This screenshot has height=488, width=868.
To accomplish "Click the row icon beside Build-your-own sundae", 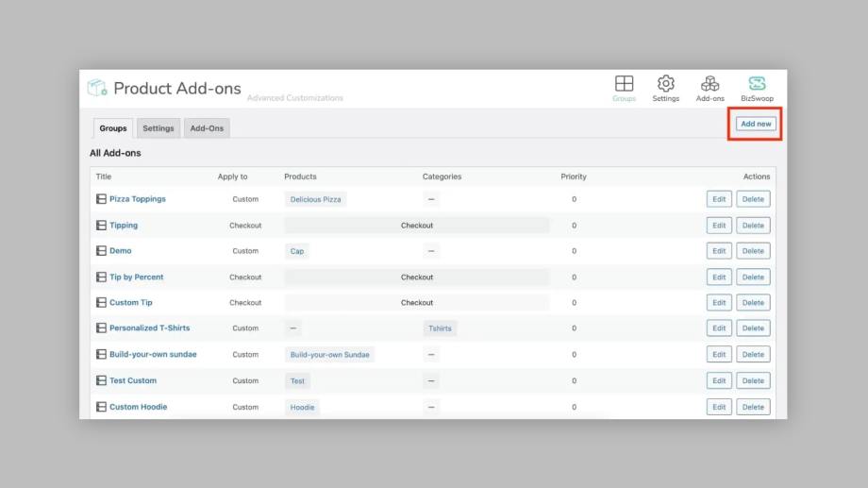I will (x=101, y=354).
